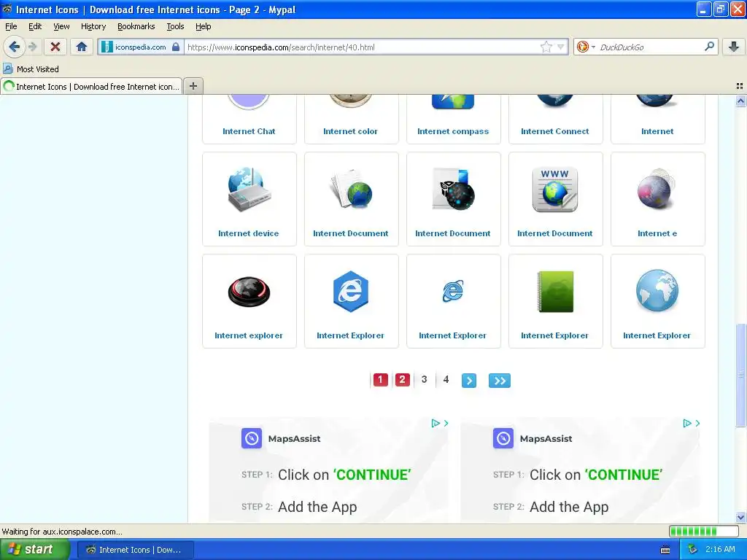This screenshot has width=747, height=560.
Task: Open the History menu
Action: tap(93, 26)
